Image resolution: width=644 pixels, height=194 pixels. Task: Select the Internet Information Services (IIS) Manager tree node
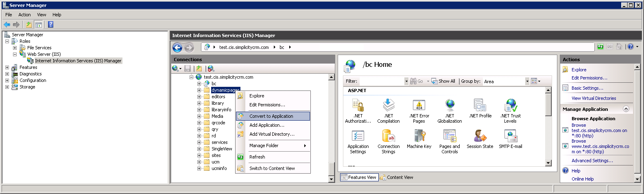click(78, 61)
